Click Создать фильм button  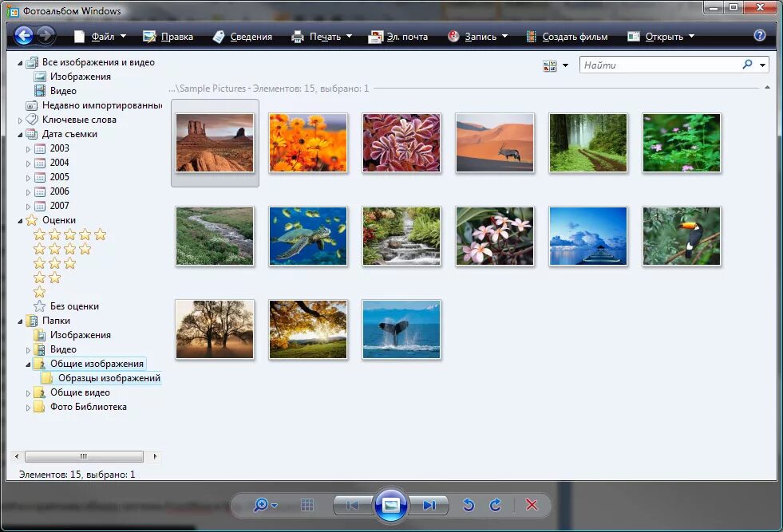pyautogui.click(x=567, y=37)
